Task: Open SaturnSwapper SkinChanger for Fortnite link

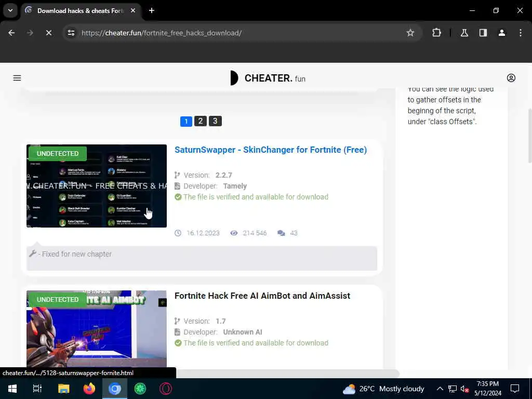Action: (x=270, y=150)
